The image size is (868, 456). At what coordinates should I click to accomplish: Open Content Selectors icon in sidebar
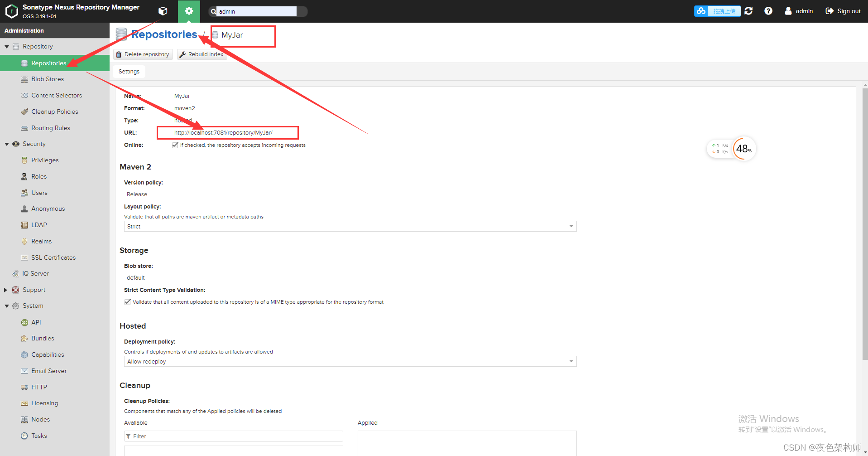(x=24, y=96)
